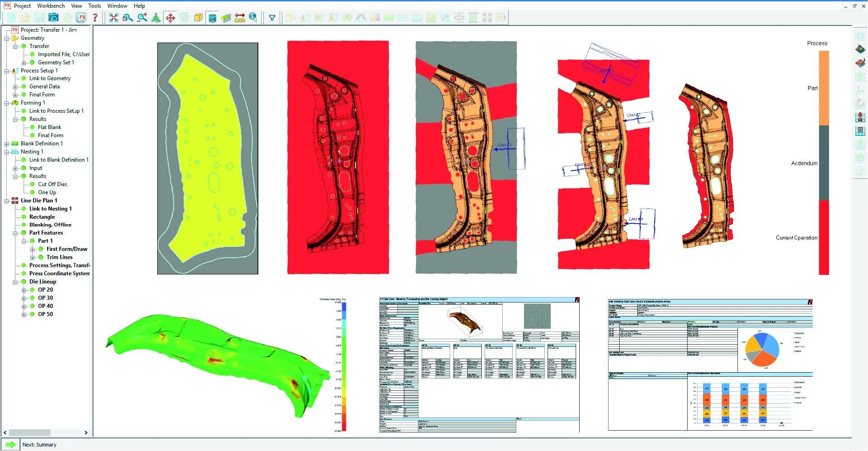Image resolution: width=868 pixels, height=451 pixels.
Task: Open help via the red question mark icon
Action: tap(95, 18)
